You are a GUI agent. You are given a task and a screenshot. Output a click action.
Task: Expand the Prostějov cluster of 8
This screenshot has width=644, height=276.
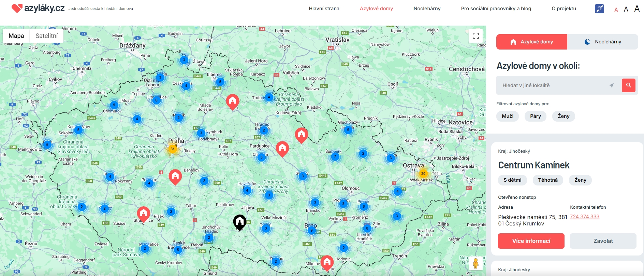pyautogui.click(x=343, y=204)
